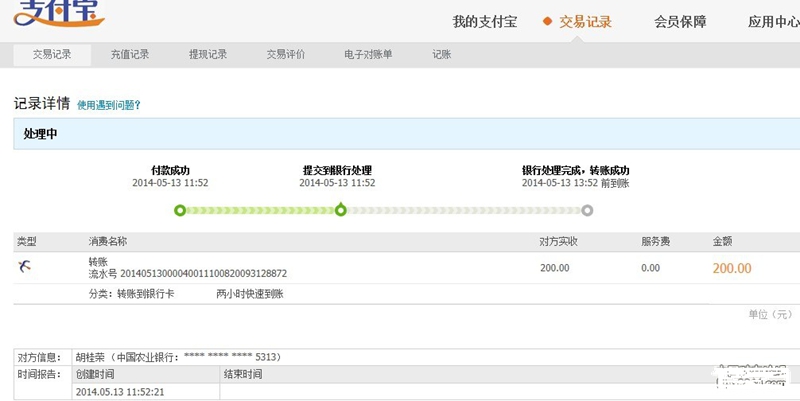Open 会员保障 in the top navigation
The width and height of the screenshot is (800, 401).
680,22
